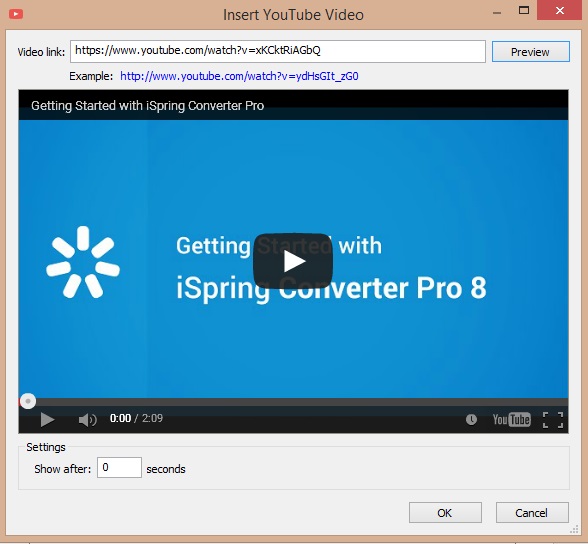Click the video title Getting Started with iSpring
Screen dimensions: 588x544
point(147,106)
